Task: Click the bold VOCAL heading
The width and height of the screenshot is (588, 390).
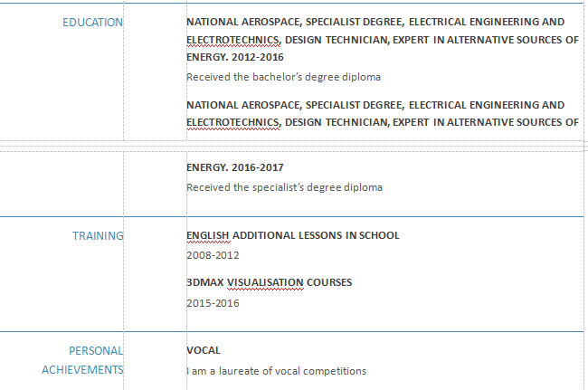Action: [x=204, y=350]
